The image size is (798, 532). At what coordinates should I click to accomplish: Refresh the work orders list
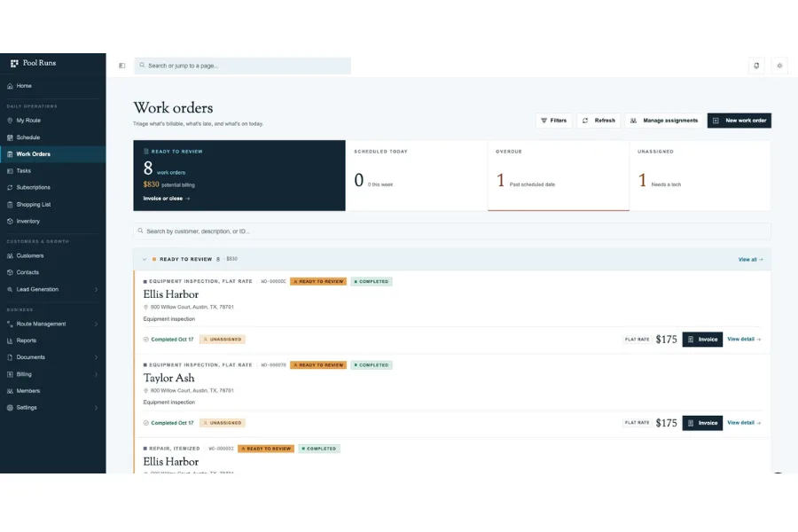point(598,121)
